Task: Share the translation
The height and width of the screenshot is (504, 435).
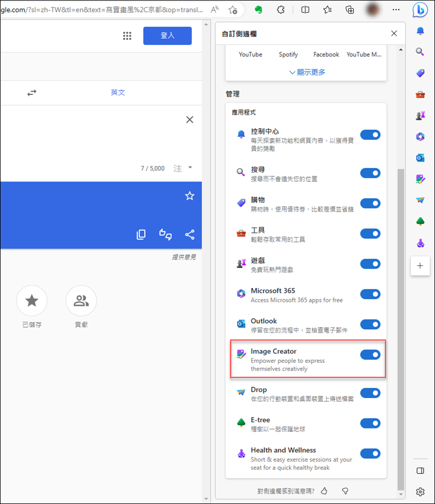Action: point(189,235)
